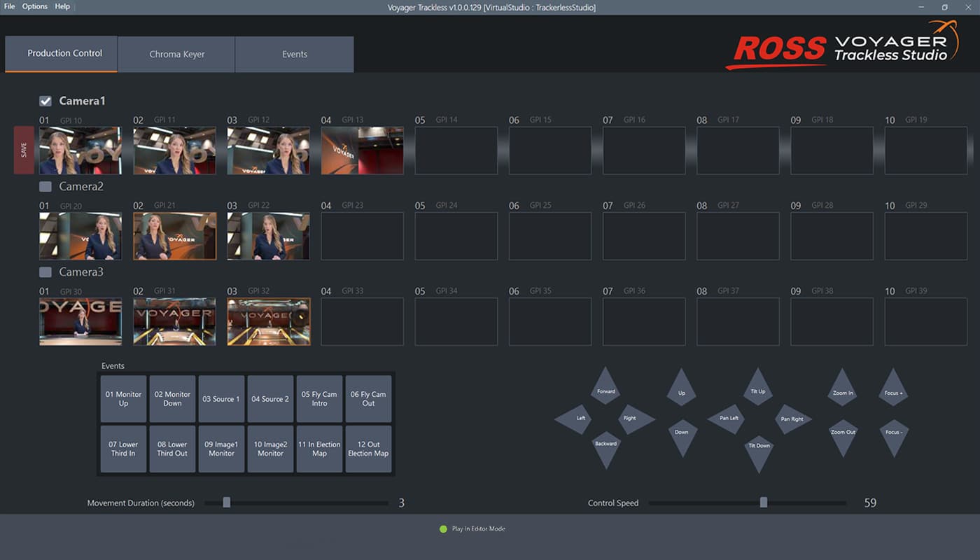Trigger event 07 Lower Third In

123,449
